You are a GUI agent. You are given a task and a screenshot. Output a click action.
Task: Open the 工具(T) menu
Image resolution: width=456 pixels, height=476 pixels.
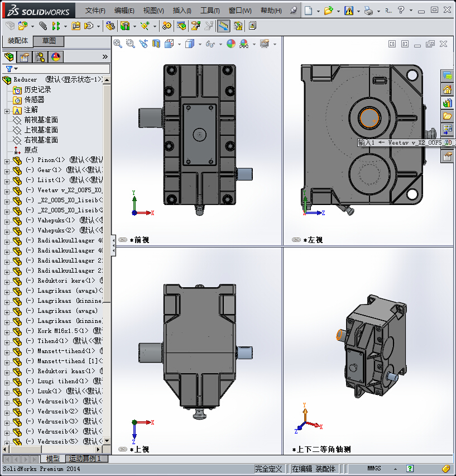[x=210, y=11]
